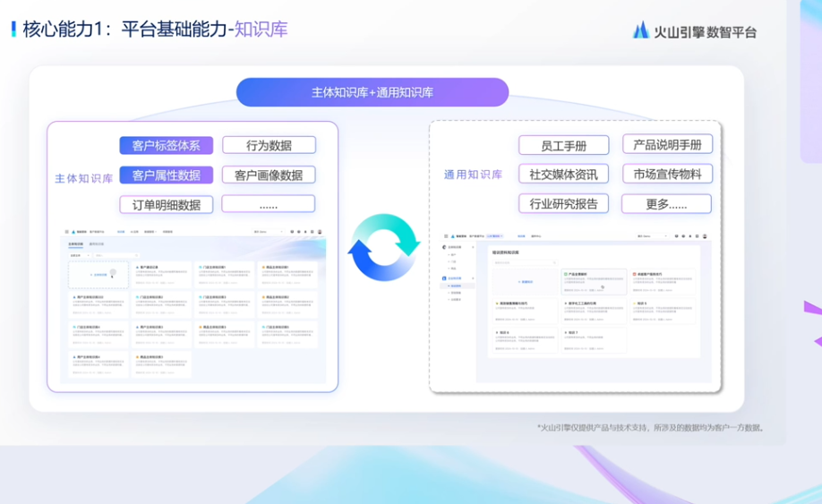Open the grid menu icon in left embedded app
822x504 pixels.
66,232
